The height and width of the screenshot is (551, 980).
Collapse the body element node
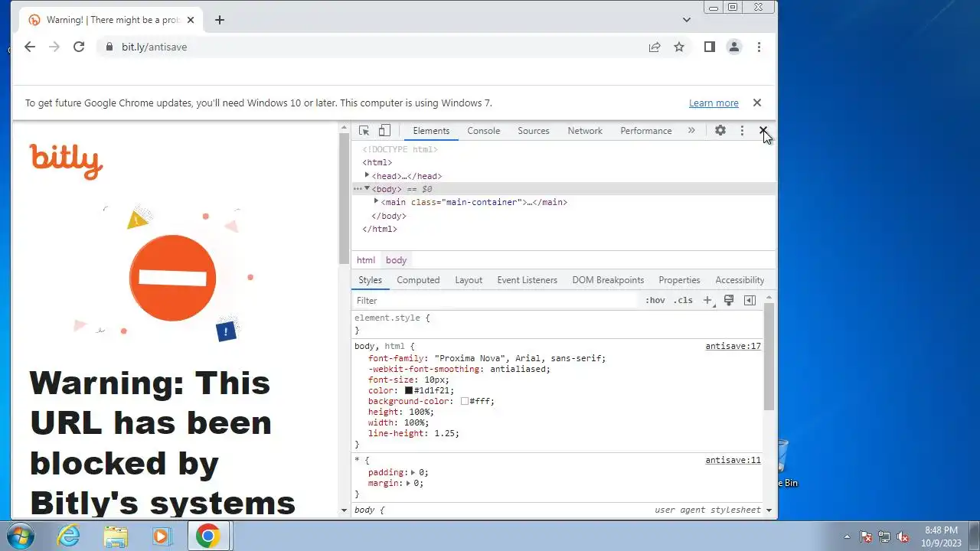point(367,188)
